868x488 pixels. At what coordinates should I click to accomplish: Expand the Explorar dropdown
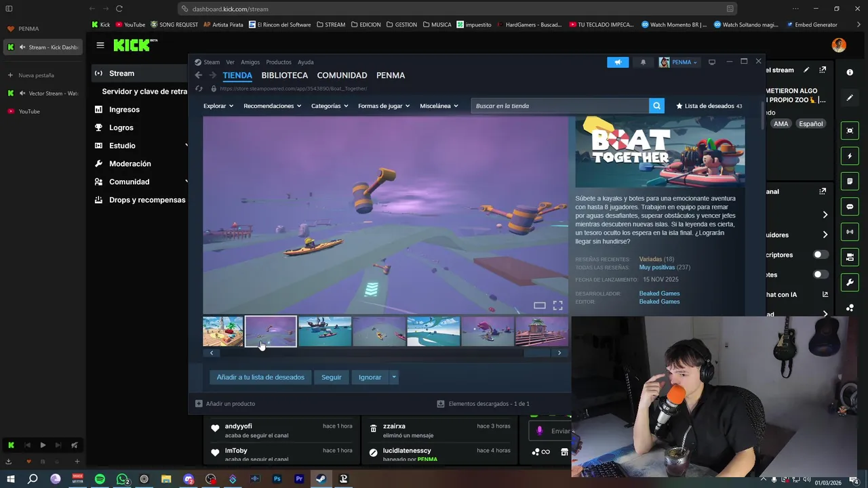click(218, 106)
